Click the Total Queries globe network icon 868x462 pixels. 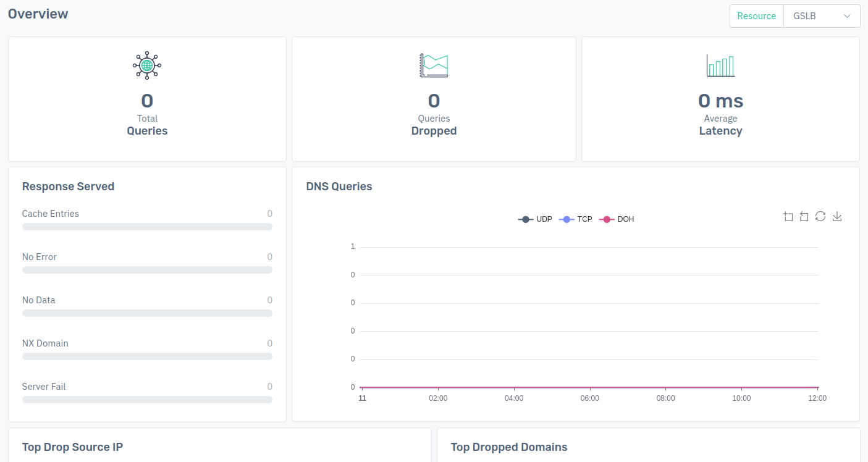point(147,65)
